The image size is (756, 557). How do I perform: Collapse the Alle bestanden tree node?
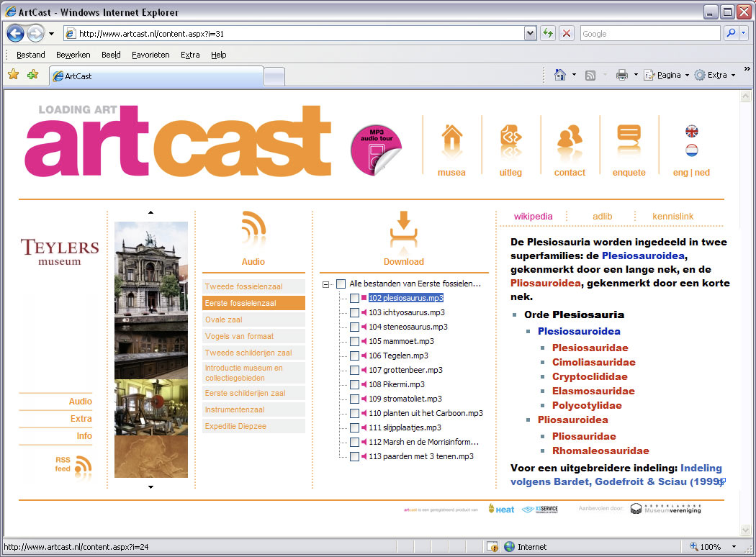point(326,284)
